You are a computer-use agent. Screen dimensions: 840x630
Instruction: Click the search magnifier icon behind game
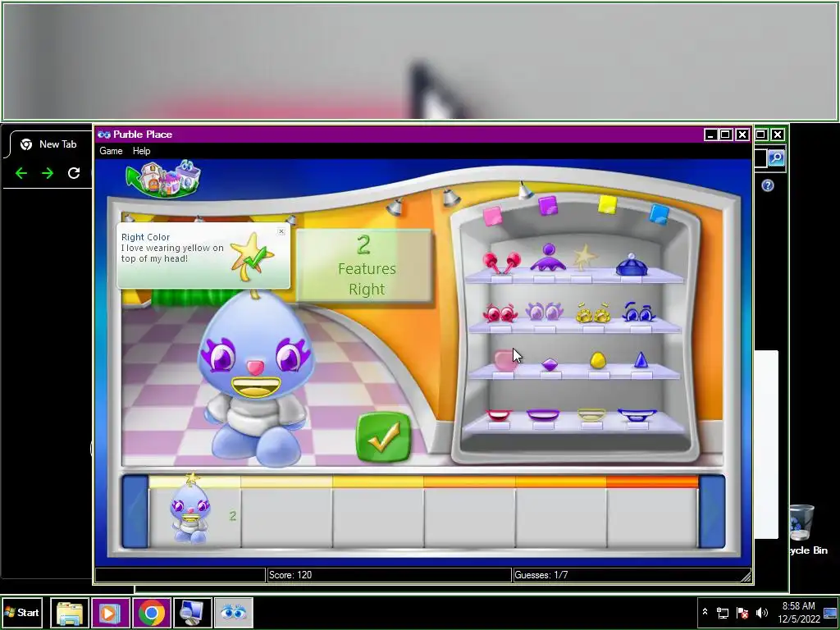pyautogui.click(x=776, y=158)
